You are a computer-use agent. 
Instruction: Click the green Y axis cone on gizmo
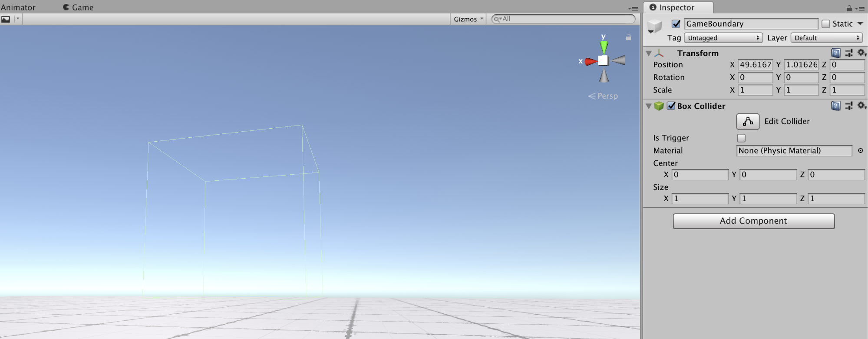coord(604,47)
